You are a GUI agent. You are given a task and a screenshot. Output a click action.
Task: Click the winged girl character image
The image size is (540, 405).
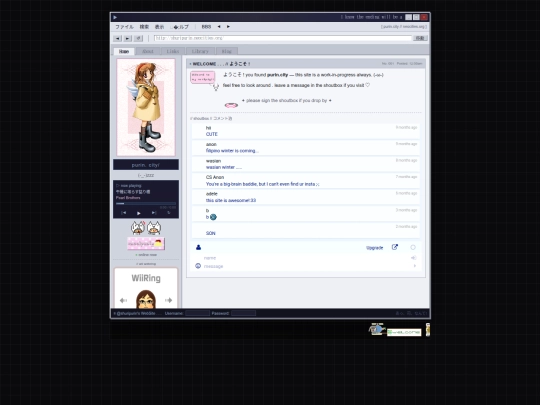point(146,107)
